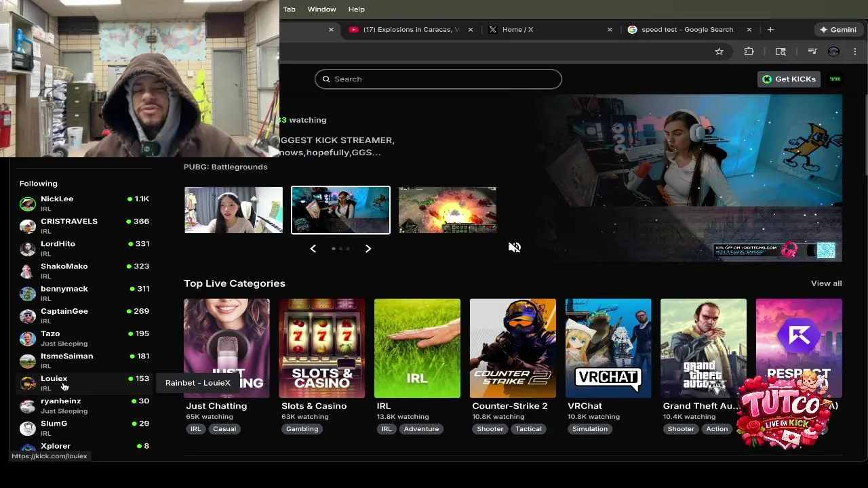Click the Simulation tag under VRChat
This screenshot has width=868, height=488.
click(590, 429)
